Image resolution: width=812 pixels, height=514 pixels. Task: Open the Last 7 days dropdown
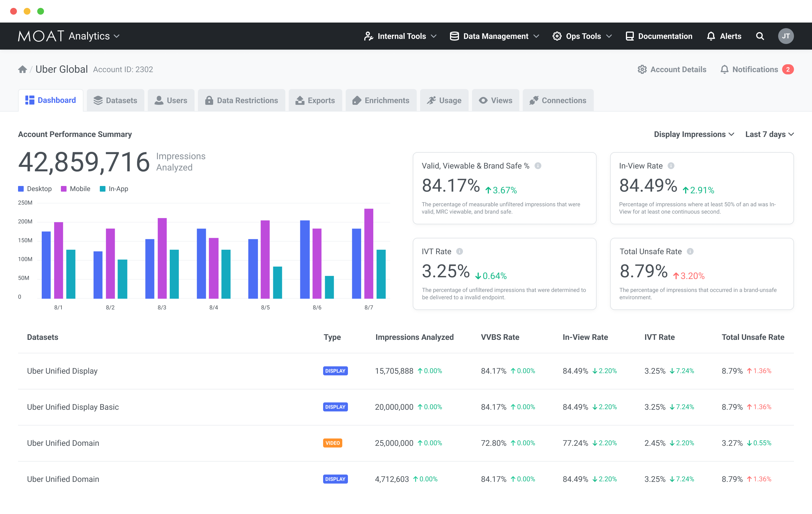[769, 134]
